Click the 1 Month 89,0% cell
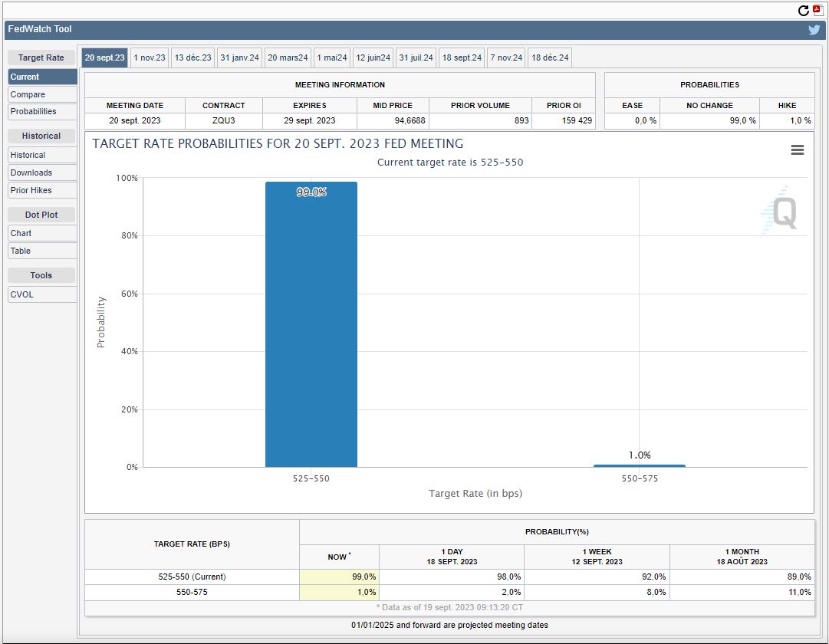The width and height of the screenshot is (829, 644). coord(742,577)
